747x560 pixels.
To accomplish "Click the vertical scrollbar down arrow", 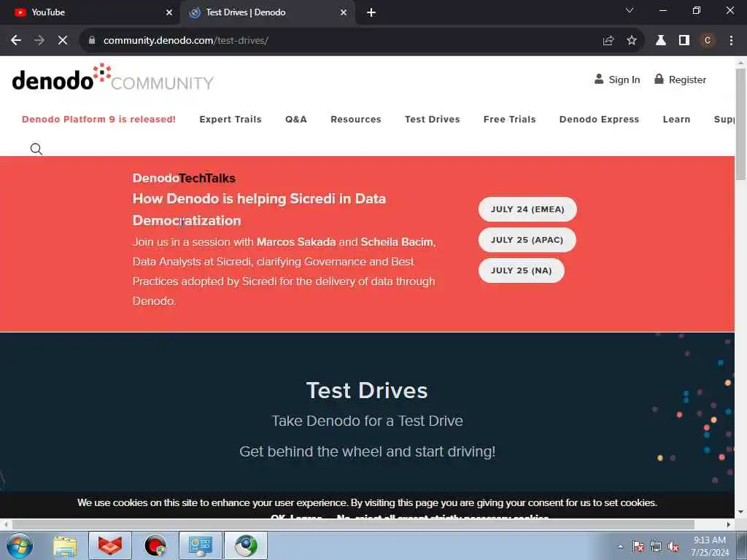I will 740,513.
